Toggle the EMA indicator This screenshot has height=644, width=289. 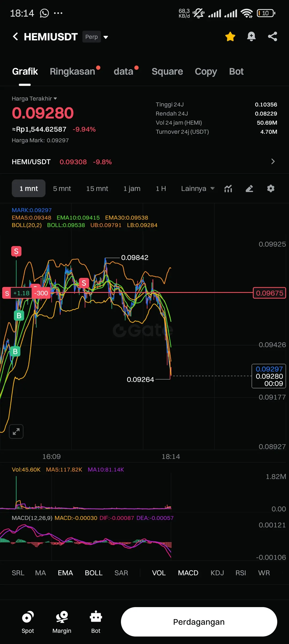[x=65, y=573]
